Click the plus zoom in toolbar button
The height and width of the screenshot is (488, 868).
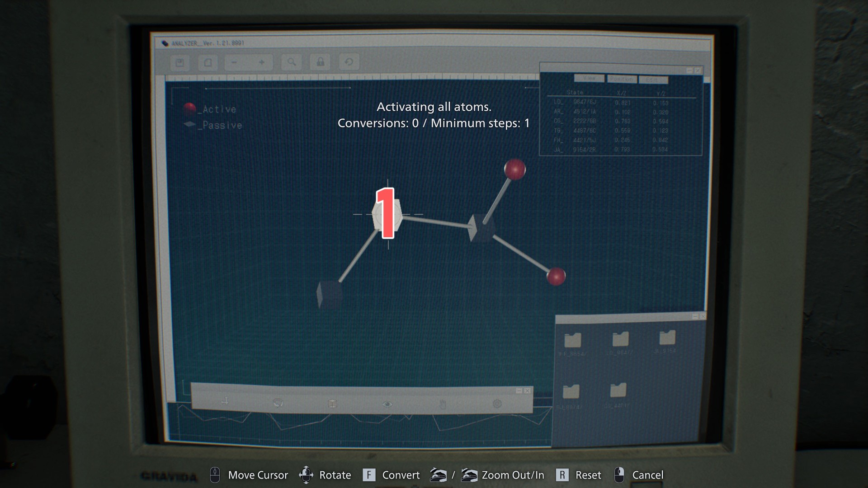click(262, 62)
